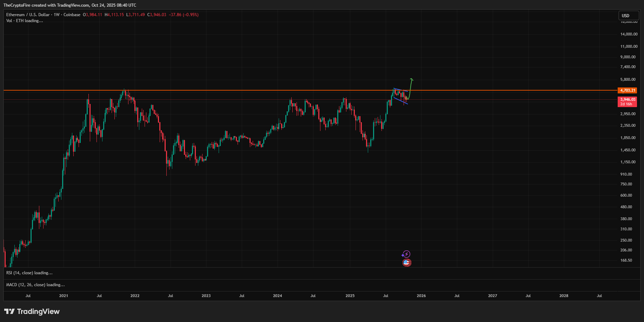Click the purple lightning event icon
The image size is (644, 322).
406,254
